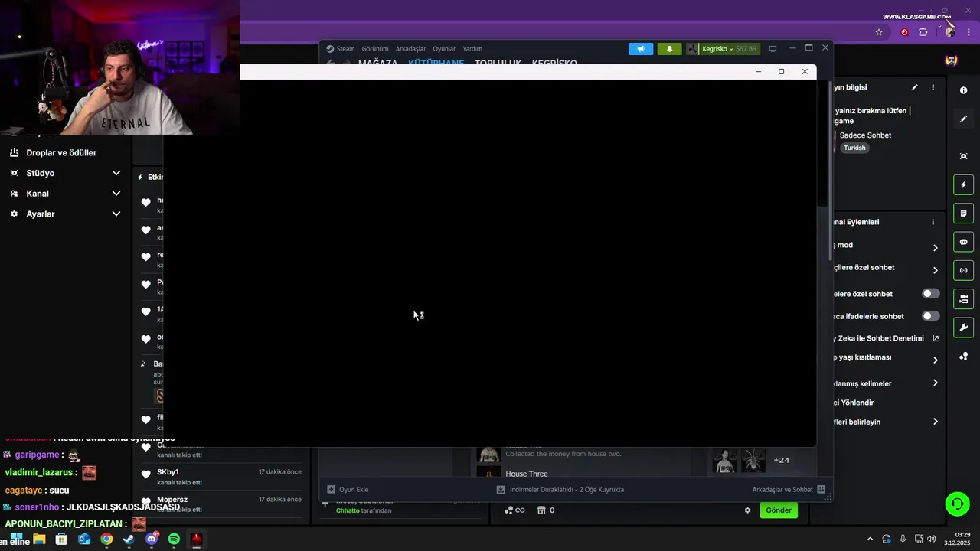Viewport: 980px width, 551px height.
Task: Click the pencil edit icon in right toolbar
Action: point(963,119)
